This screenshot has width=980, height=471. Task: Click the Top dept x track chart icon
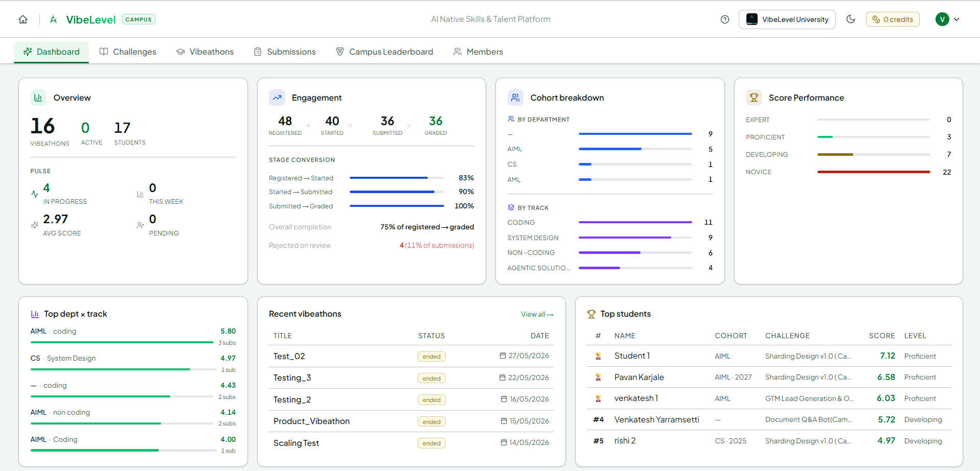click(35, 314)
